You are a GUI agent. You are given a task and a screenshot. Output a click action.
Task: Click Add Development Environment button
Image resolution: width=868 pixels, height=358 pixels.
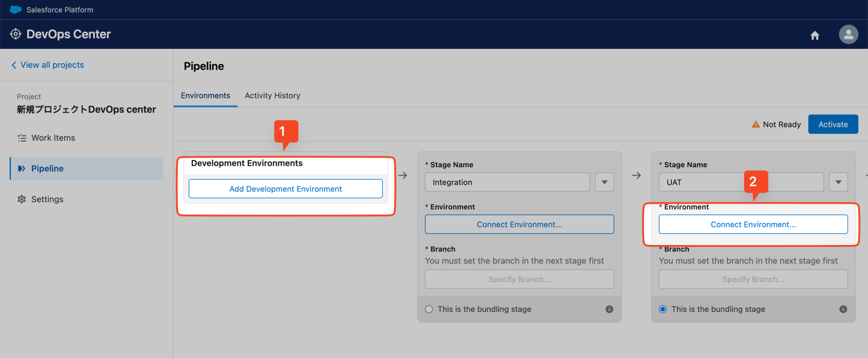(x=285, y=189)
